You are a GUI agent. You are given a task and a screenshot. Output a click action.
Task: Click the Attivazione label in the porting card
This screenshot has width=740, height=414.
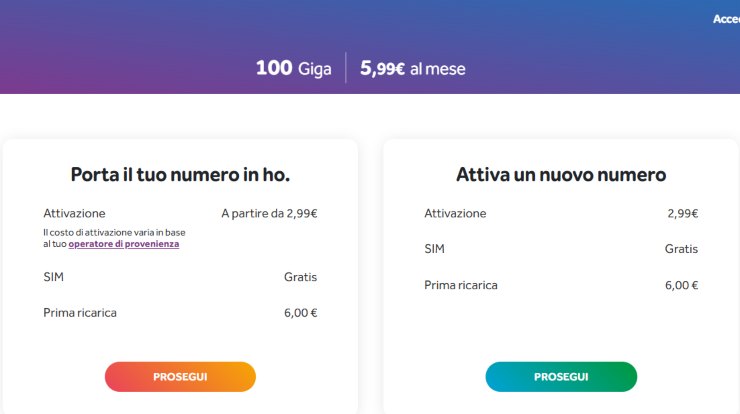tap(74, 213)
